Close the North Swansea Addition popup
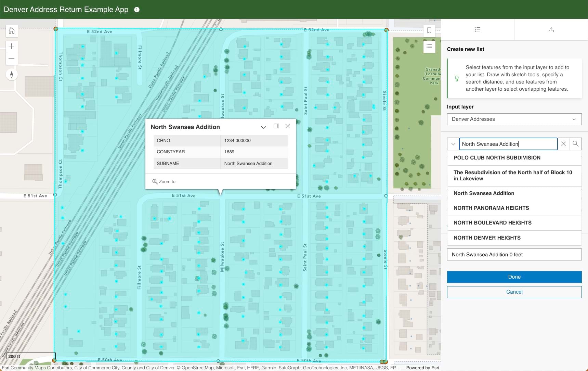This screenshot has width=588, height=371. point(288,126)
